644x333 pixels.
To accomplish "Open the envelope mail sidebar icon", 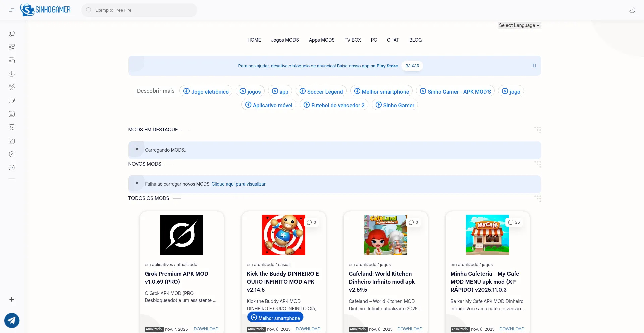I will (x=12, y=168).
